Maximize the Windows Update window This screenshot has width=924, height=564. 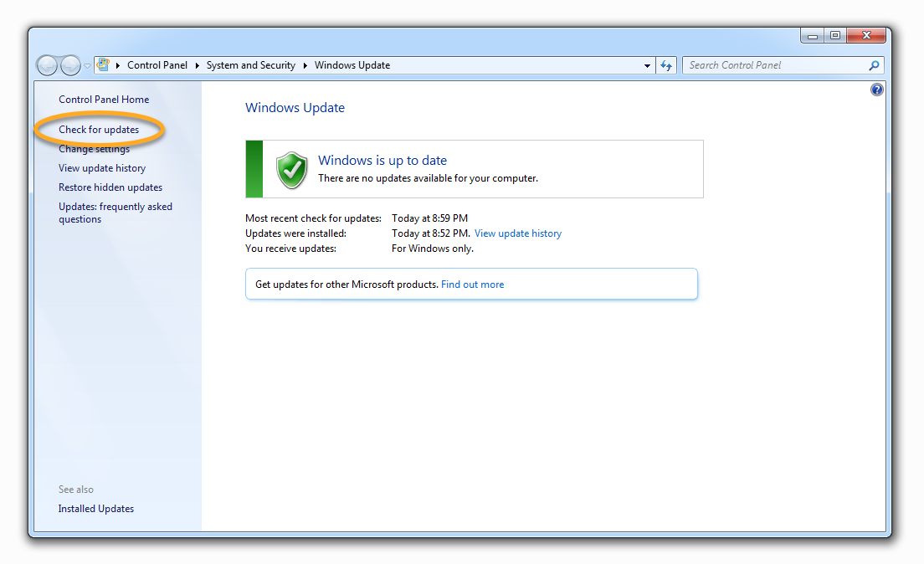(834, 35)
